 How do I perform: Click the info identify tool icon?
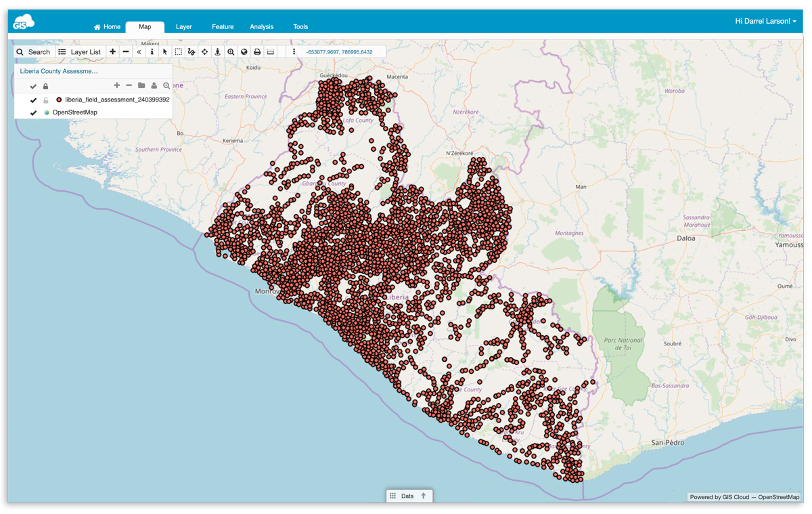(152, 51)
